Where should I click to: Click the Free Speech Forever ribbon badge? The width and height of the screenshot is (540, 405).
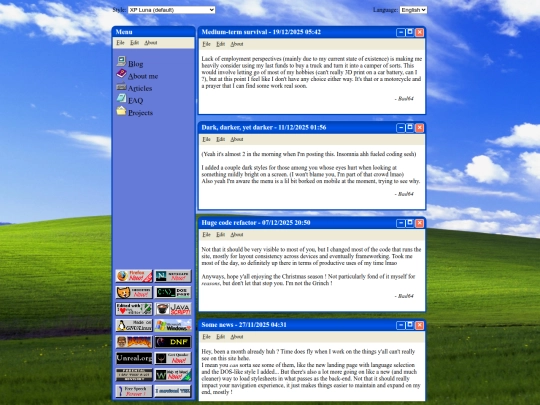pyautogui.click(x=134, y=391)
